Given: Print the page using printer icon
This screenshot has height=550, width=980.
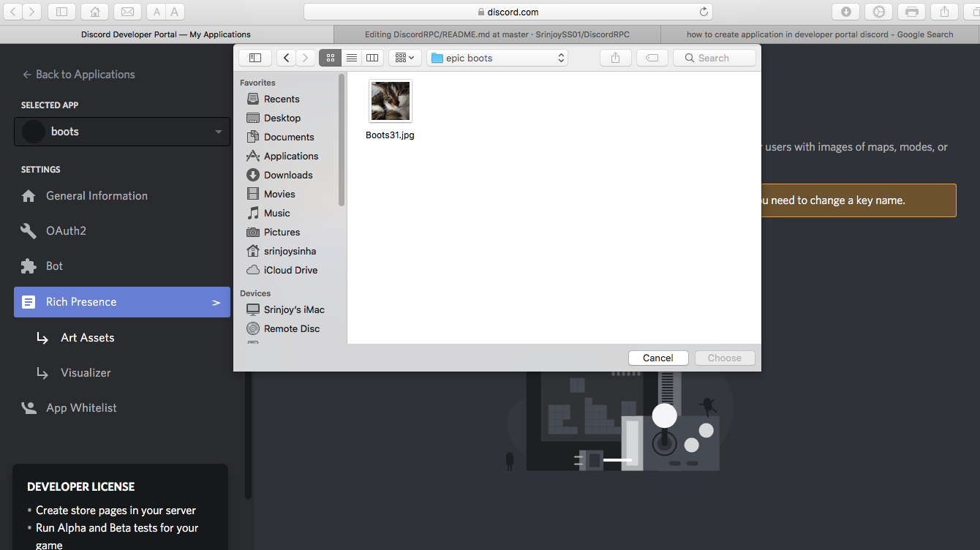Looking at the screenshot, I should tap(911, 12).
